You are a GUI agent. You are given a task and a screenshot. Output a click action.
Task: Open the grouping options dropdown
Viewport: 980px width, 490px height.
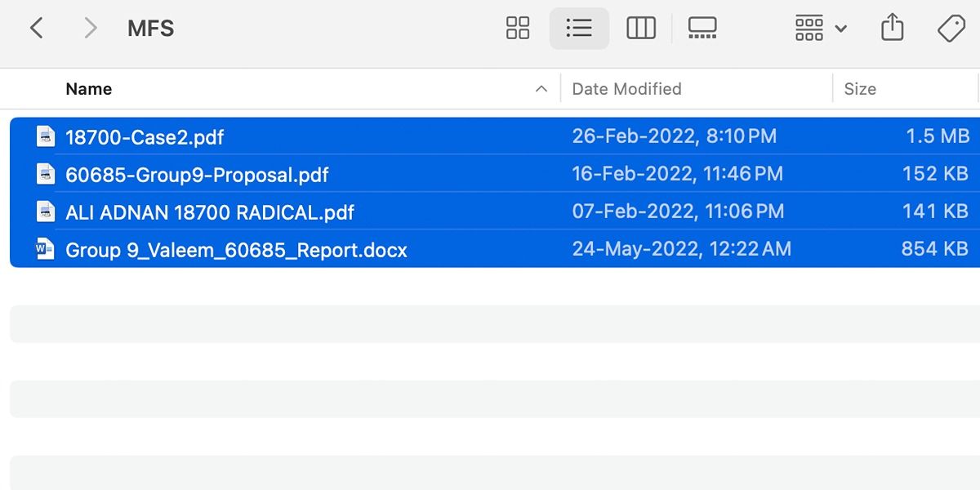click(x=808, y=27)
